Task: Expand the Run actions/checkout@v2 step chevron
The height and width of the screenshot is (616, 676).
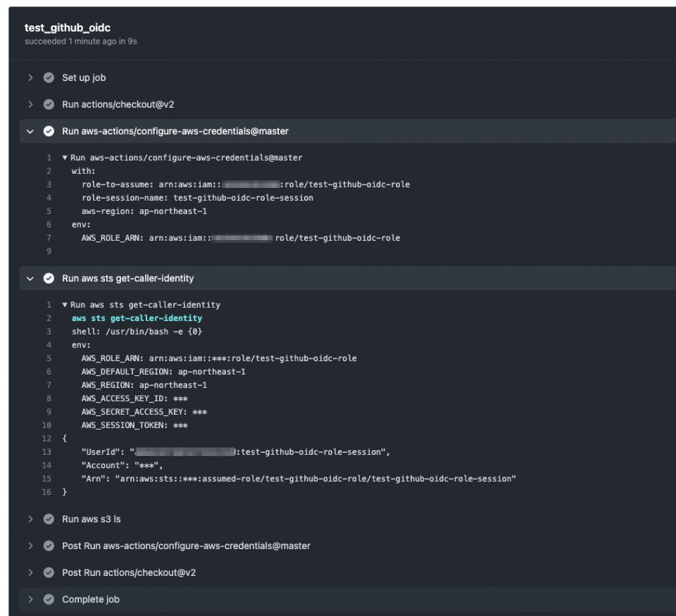Action: [x=30, y=104]
